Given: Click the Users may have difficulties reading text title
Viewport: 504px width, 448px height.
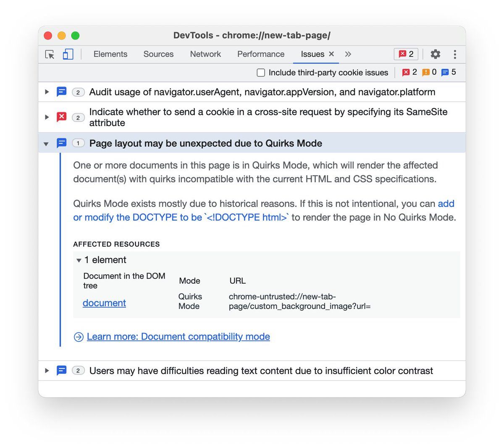Looking at the screenshot, I should (261, 371).
